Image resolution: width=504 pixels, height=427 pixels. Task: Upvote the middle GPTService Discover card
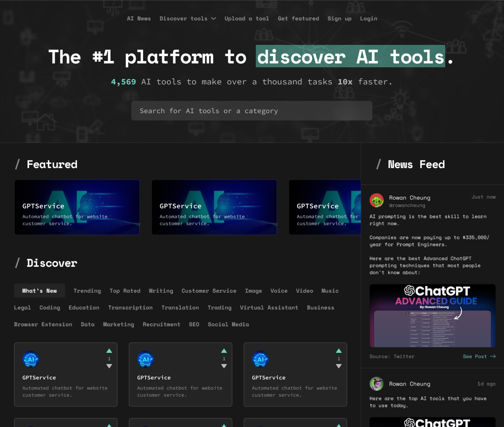(x=224, y=351)
